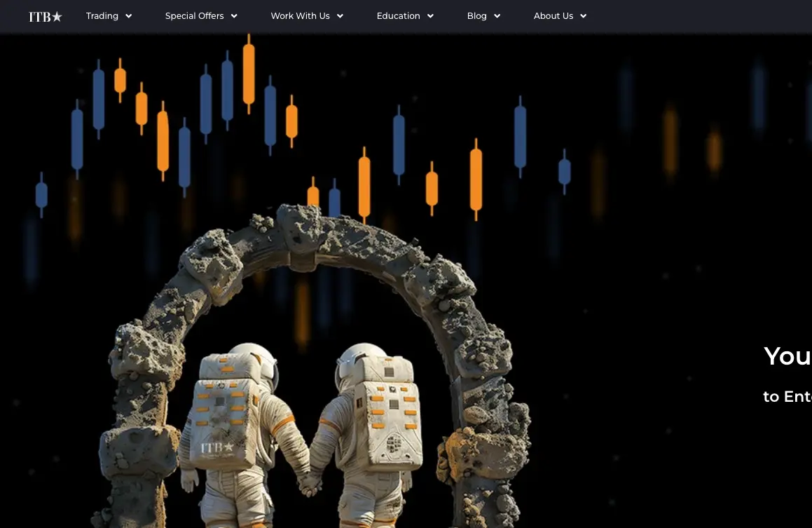The width and height of the screenshot is (812, 528).
Task: Expand the Special Offers dropdown arrow
Action: click(x=234, y=16)
